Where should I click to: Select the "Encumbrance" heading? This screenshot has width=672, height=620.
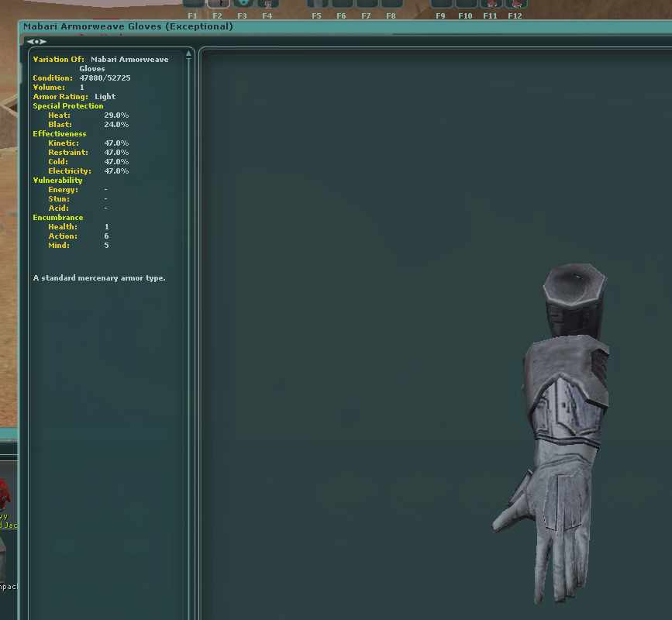[x=58, y=218]
